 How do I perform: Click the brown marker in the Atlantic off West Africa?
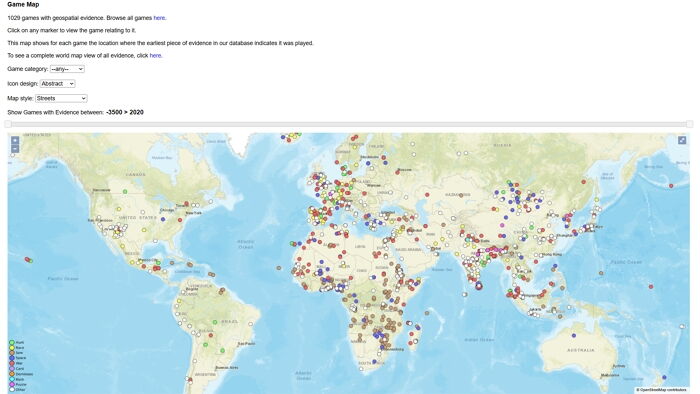pyautogui.click(x=279, y=268)
